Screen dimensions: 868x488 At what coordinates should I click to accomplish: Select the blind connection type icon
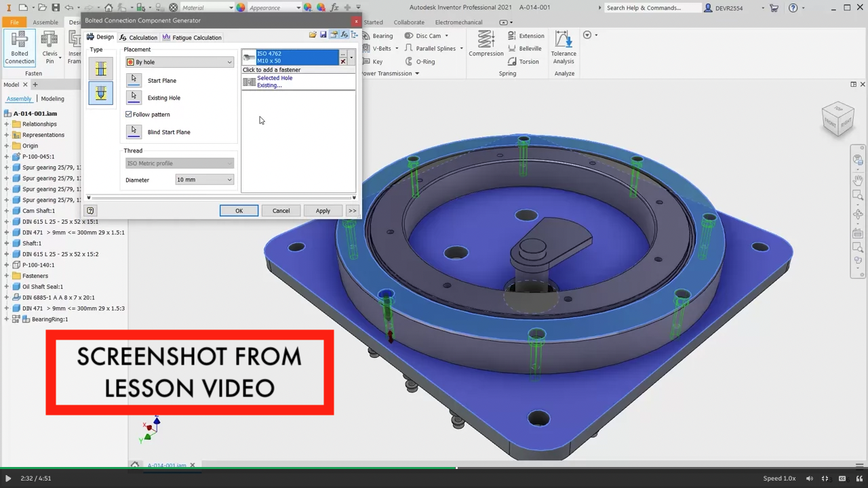(x=100, y=93)
